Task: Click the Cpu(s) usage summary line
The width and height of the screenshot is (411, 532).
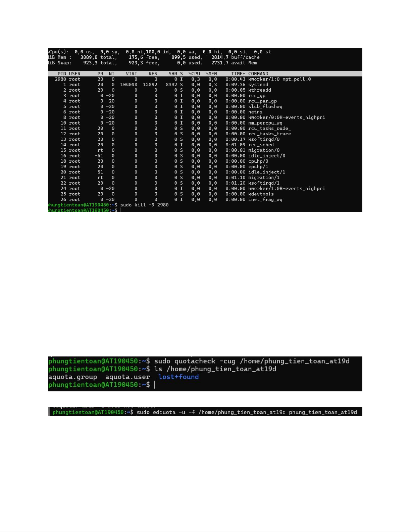Action: click(160, 52)
